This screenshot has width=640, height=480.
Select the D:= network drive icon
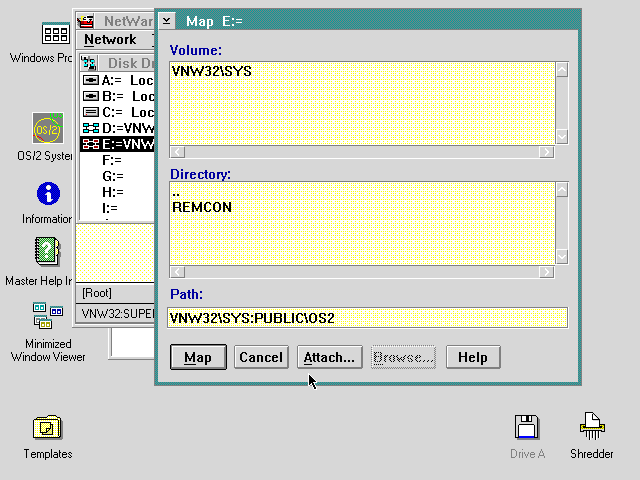point(91,128)
